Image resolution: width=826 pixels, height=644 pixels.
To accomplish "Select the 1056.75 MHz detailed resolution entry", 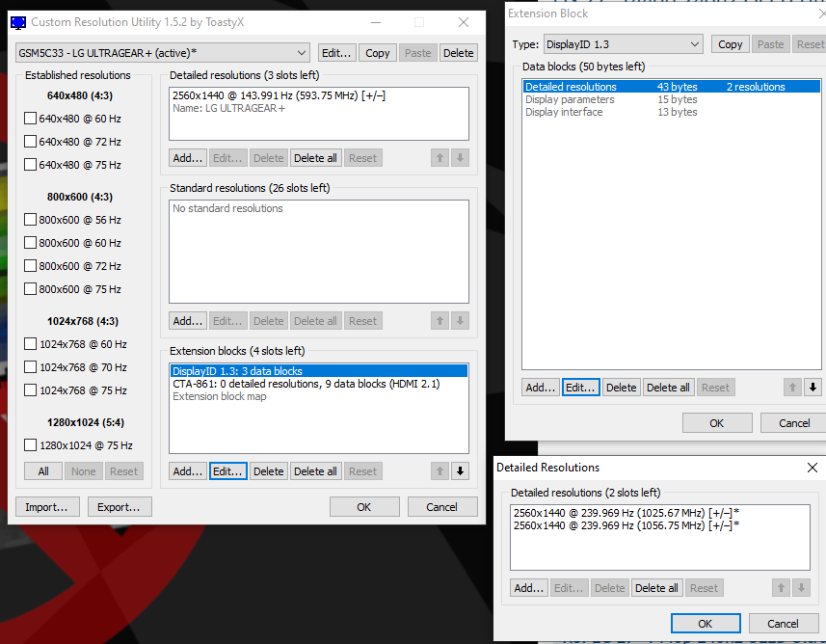I will click(x=626, y=525).
